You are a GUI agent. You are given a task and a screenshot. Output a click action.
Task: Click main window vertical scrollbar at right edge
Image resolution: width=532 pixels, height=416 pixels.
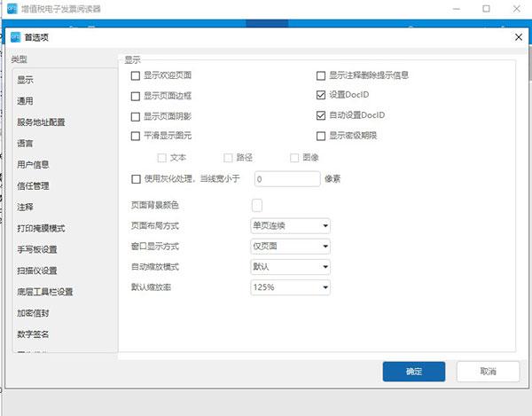click(x=530, y=64)
